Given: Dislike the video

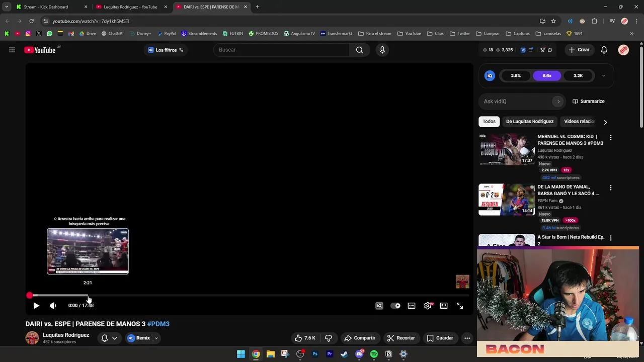Looking at the screenshot, I should [329, 338].
